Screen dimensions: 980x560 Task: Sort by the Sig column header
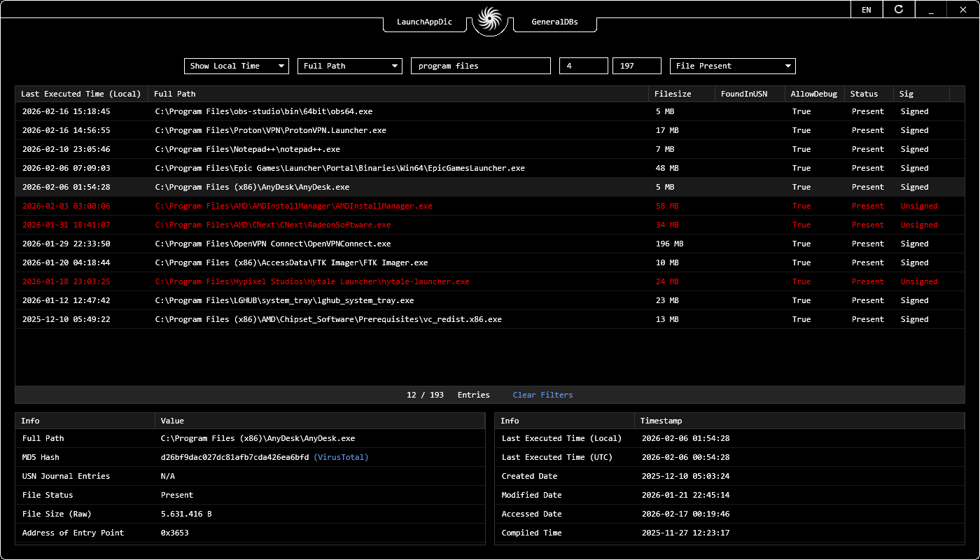[x=913, y=93]
